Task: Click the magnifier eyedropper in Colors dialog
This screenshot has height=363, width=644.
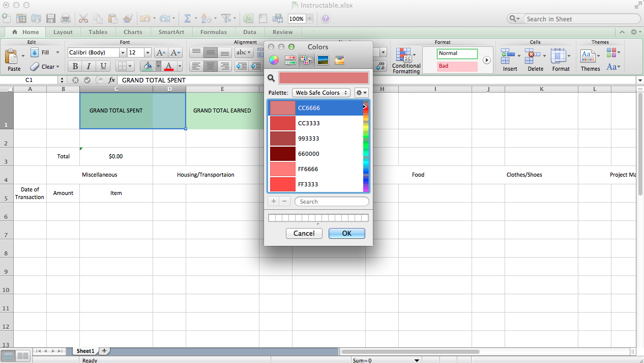Action: click(271, 78)
